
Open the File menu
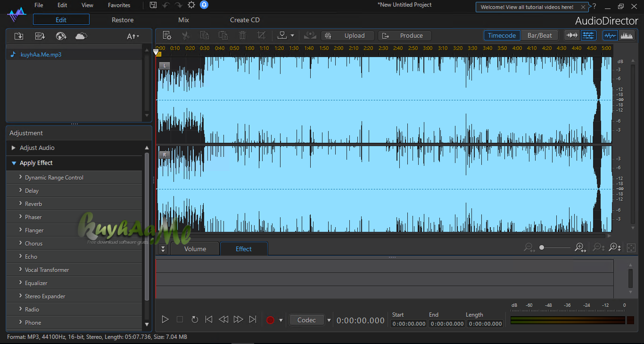[x=39, y=5]
